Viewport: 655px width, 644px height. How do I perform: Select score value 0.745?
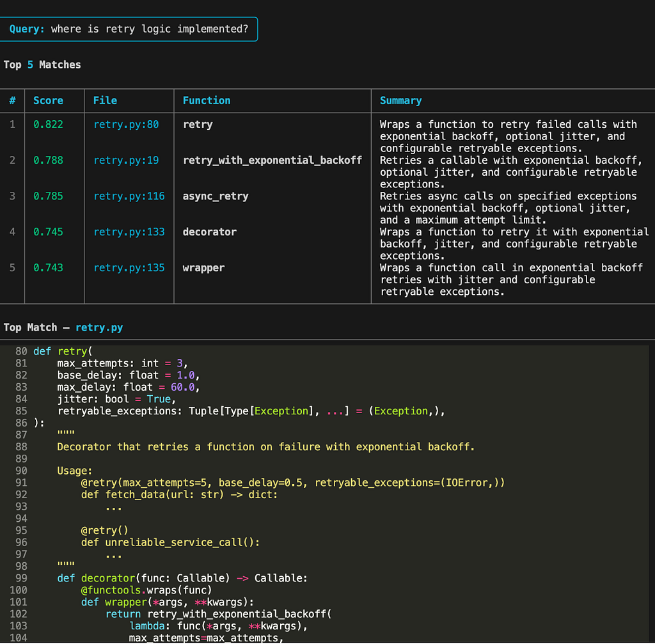[x=48, y=232]
